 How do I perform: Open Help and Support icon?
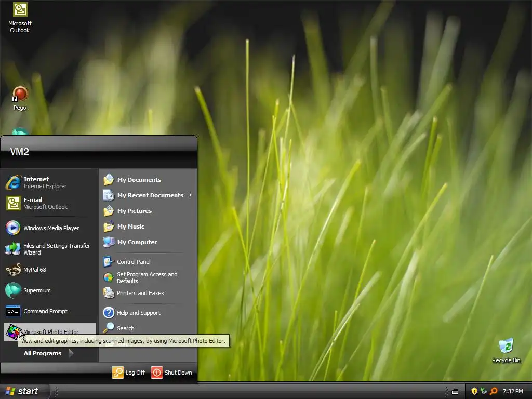109,312
